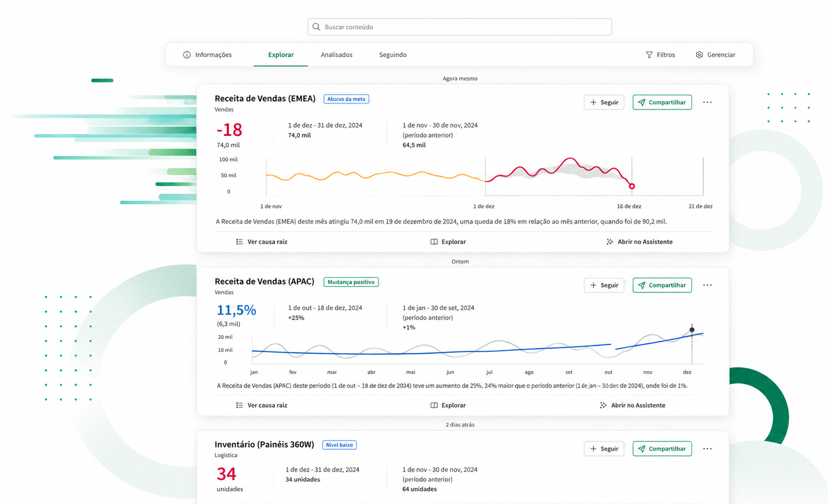Open more options on the Inventário card
Screen dimensions: 828x504
pyautogui.click(x=707, y=449)
